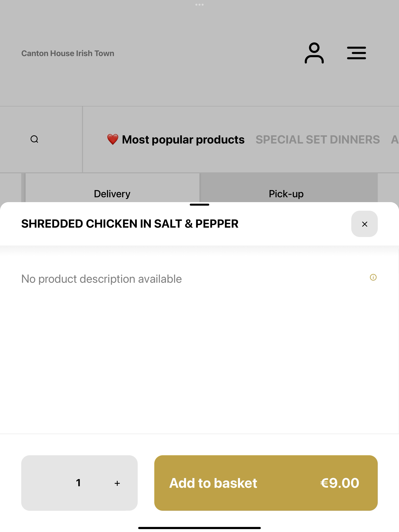Screen dimensions: 399x532
Task: Click the Add to basket button
Action: (x=266, y=483)
